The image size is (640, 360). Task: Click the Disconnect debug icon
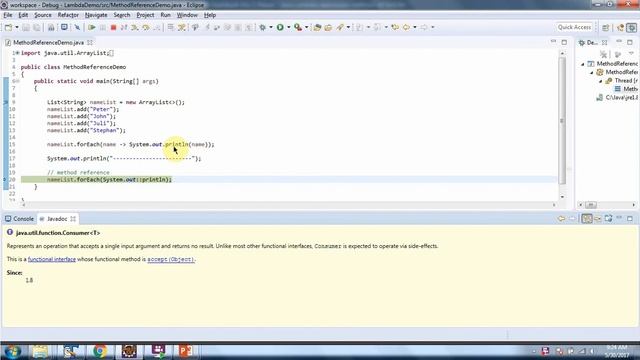click(x=124, y=27)
